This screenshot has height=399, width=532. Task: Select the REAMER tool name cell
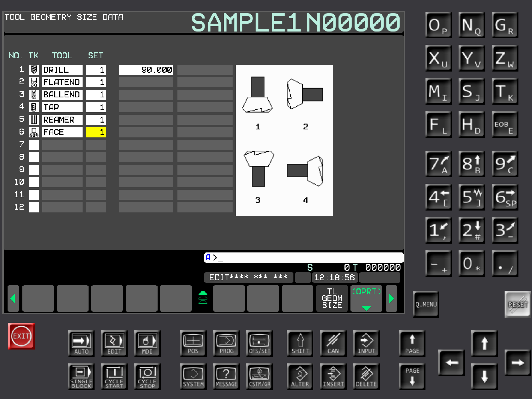(62, 120)
